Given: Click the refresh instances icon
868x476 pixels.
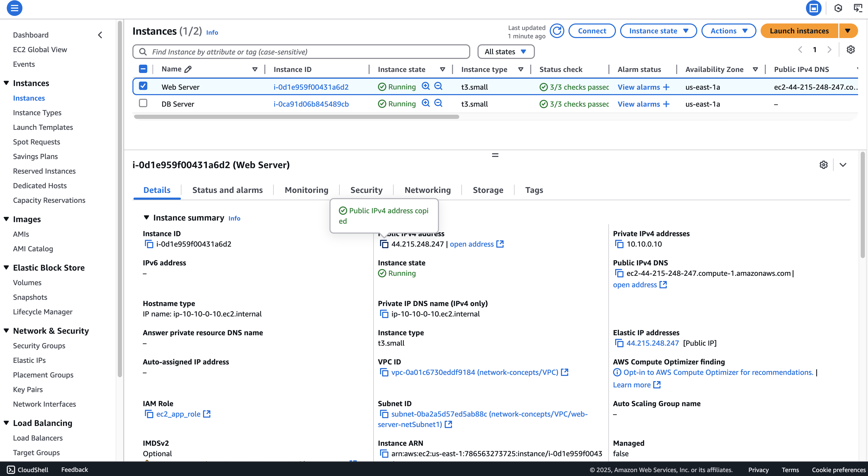Looking at the screenshot, I should tap(557, 31).
